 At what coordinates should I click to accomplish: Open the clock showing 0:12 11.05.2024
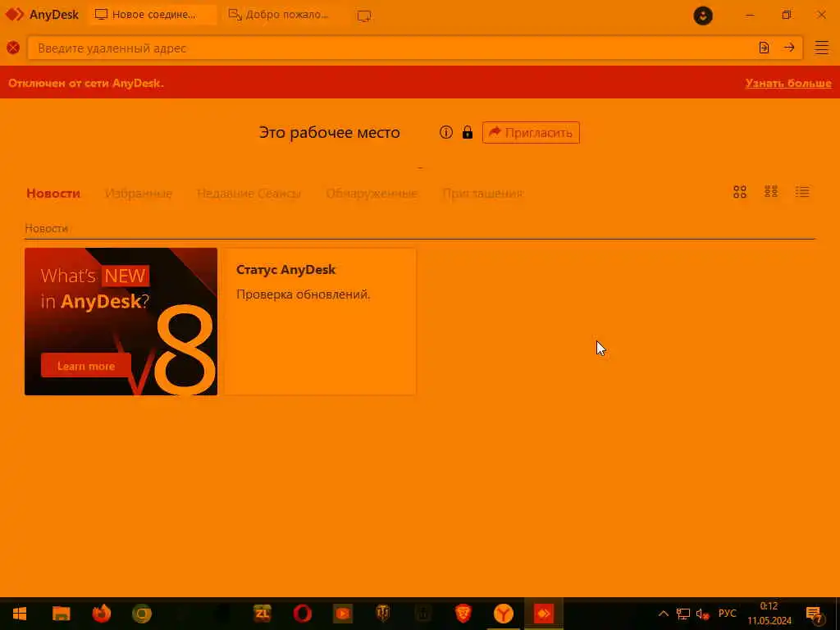pyautogui.click(x=769, y=614)
